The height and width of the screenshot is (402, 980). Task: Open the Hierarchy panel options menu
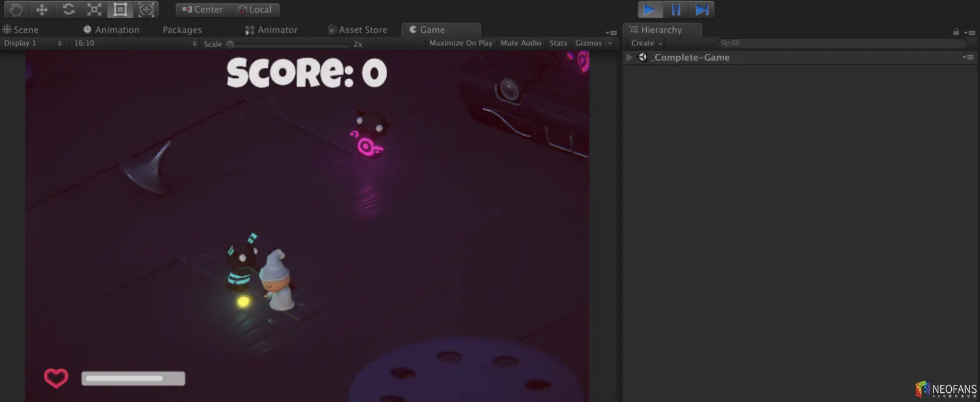(x=970, y=32)
